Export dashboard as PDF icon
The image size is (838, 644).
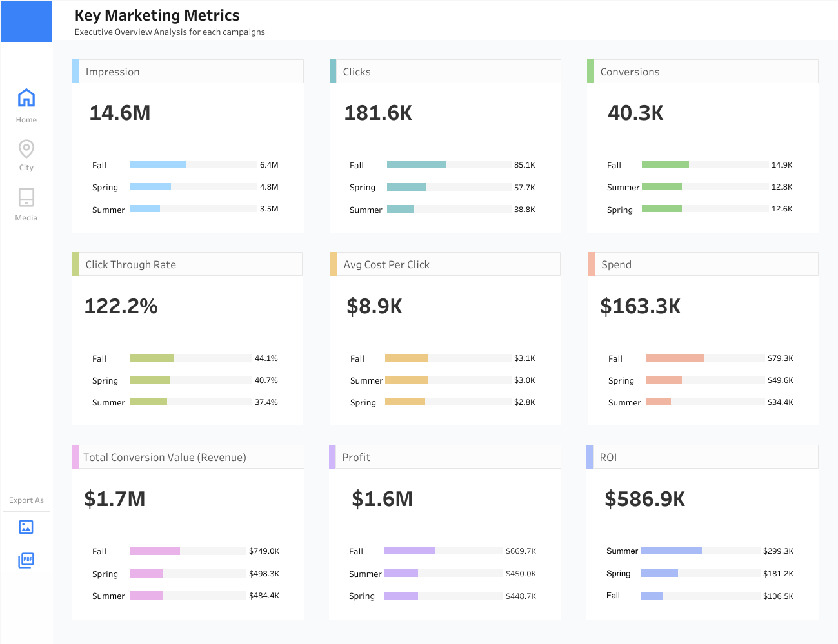(x=26, y=560)
